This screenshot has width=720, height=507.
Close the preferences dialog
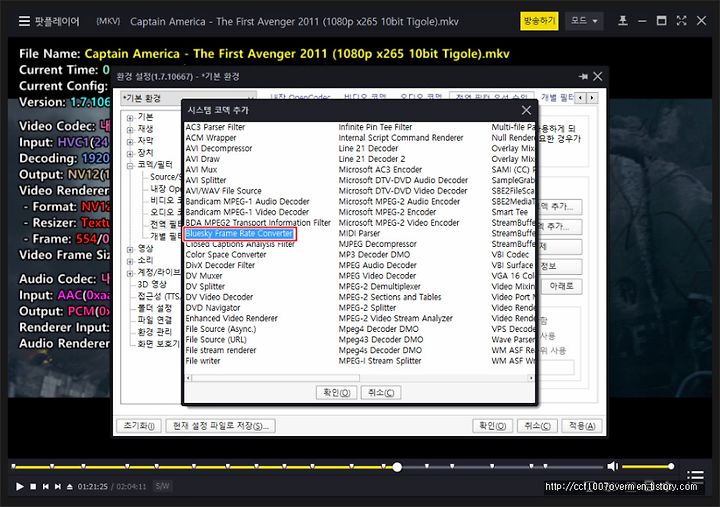point(597,77)
